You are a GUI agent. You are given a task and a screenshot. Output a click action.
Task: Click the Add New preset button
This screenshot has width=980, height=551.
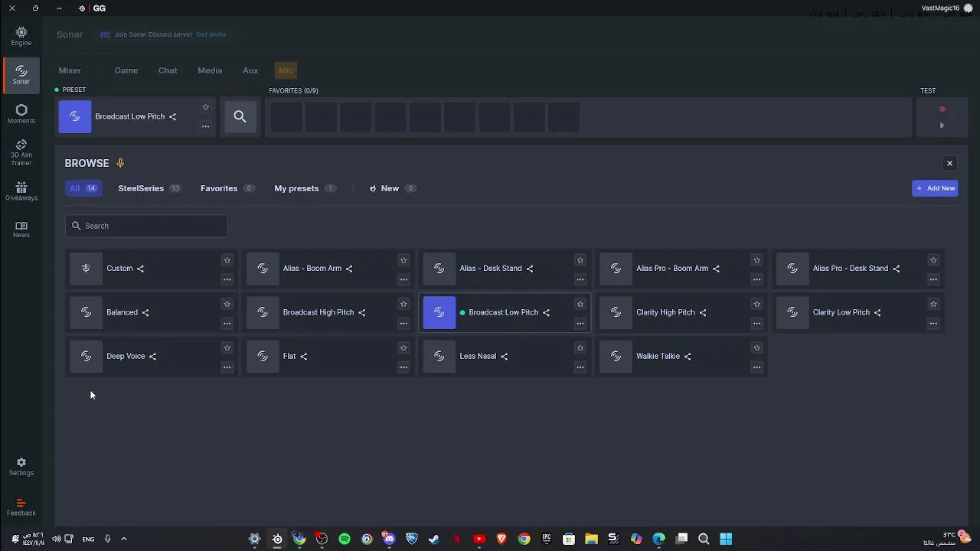pyautogui.click(x=935, y=188)
